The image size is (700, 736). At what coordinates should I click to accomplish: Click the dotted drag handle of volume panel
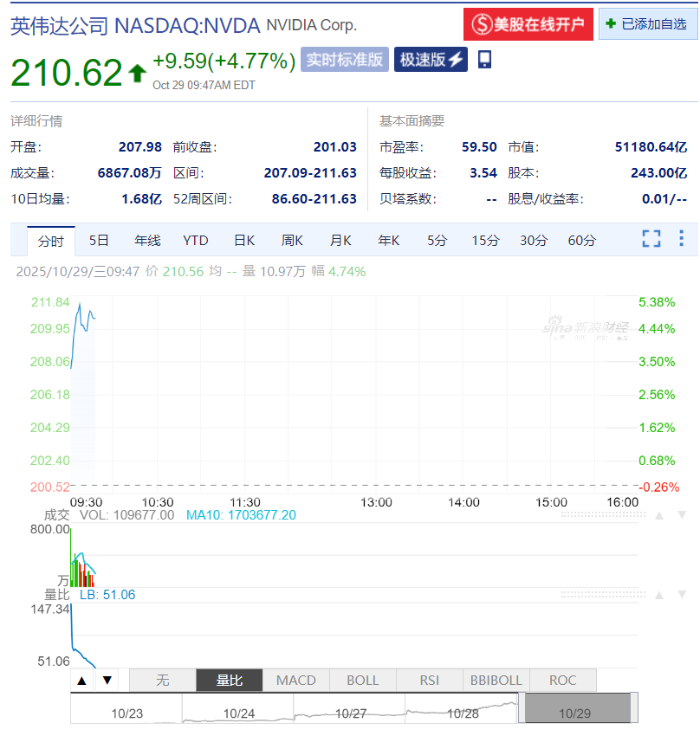pos(603,515)
